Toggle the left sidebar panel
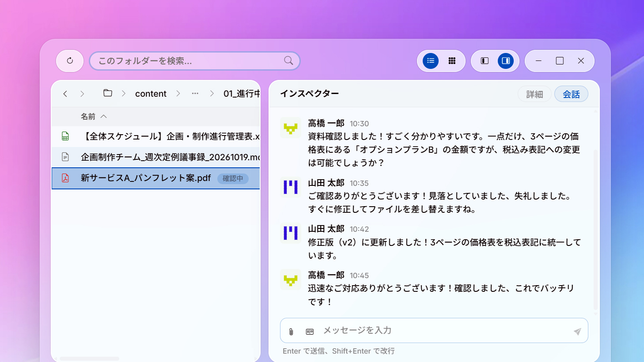This screenshot has height=362, width=644. tap(485, 61)
